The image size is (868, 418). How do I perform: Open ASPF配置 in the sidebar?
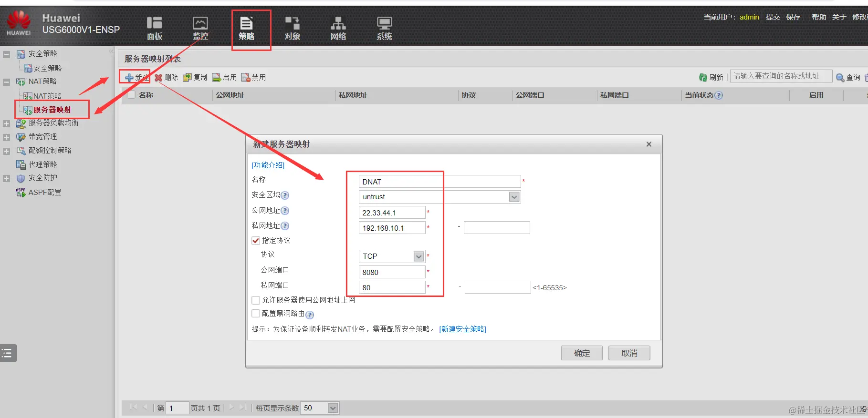pos(44,192)
